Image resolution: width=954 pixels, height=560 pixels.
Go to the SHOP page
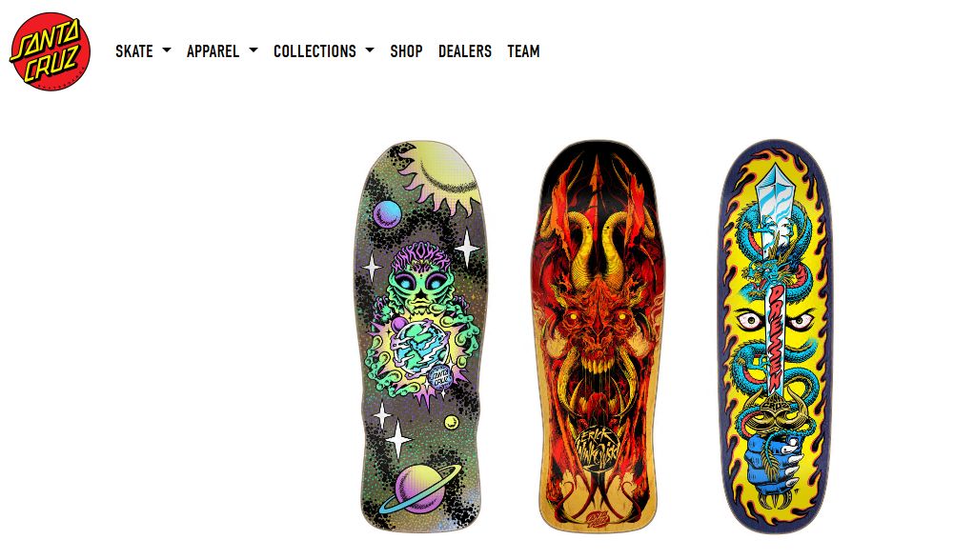pyautogui.click(x=406, y=51)
